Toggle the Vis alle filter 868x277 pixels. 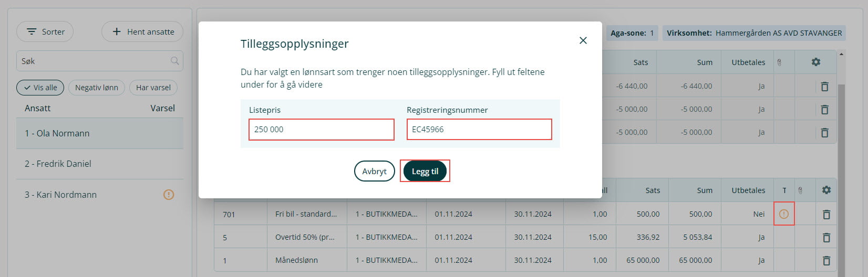(x=40, y=88)
